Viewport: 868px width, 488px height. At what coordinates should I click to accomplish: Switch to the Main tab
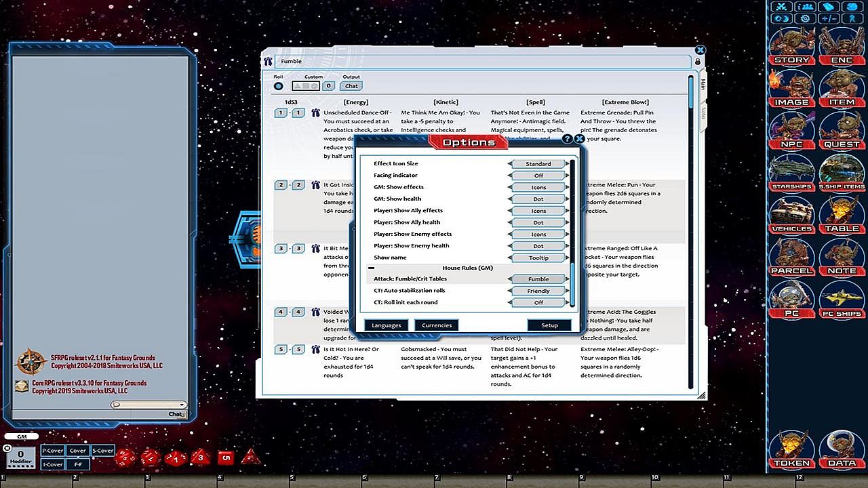[703, 83]
